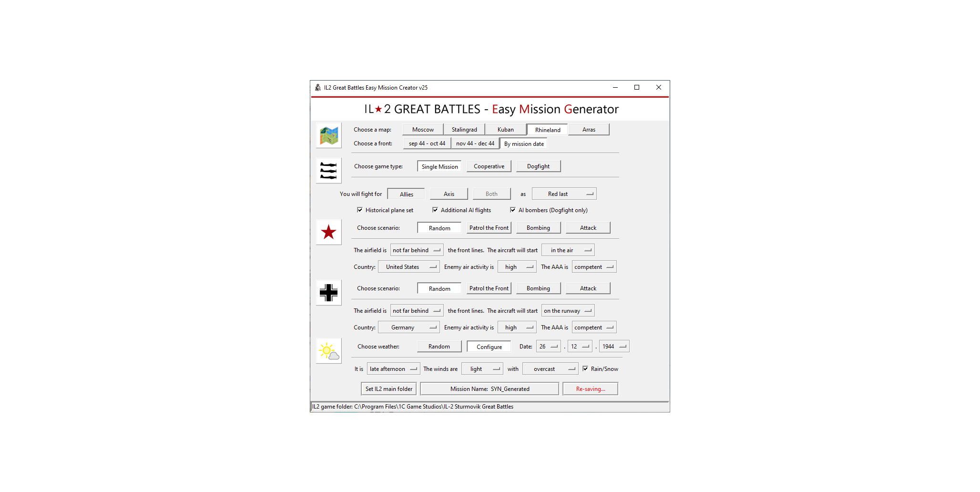Select Axis Attack scenario

[x=588, y=288]
